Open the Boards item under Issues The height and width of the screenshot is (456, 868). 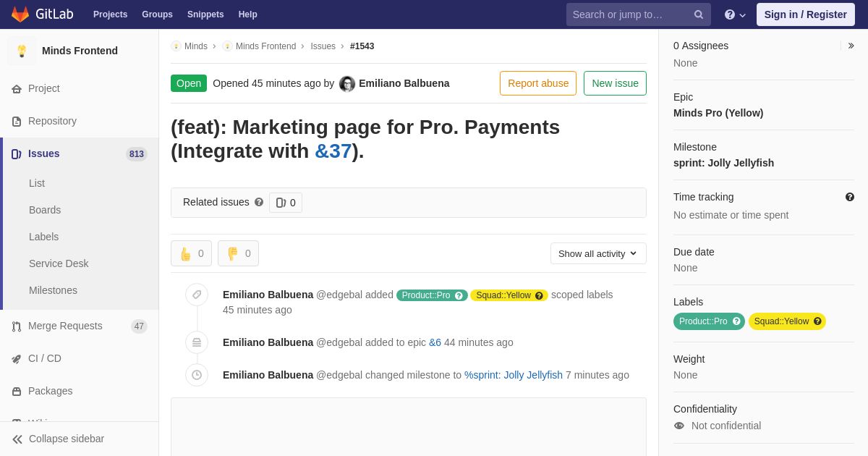click(45, 210)
